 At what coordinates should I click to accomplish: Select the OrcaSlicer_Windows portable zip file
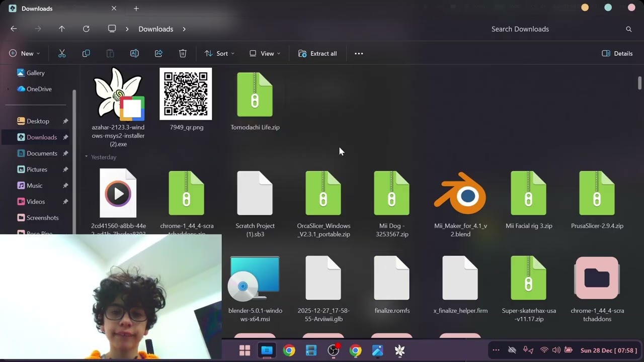pyautogui.click(x=324, y=204)
